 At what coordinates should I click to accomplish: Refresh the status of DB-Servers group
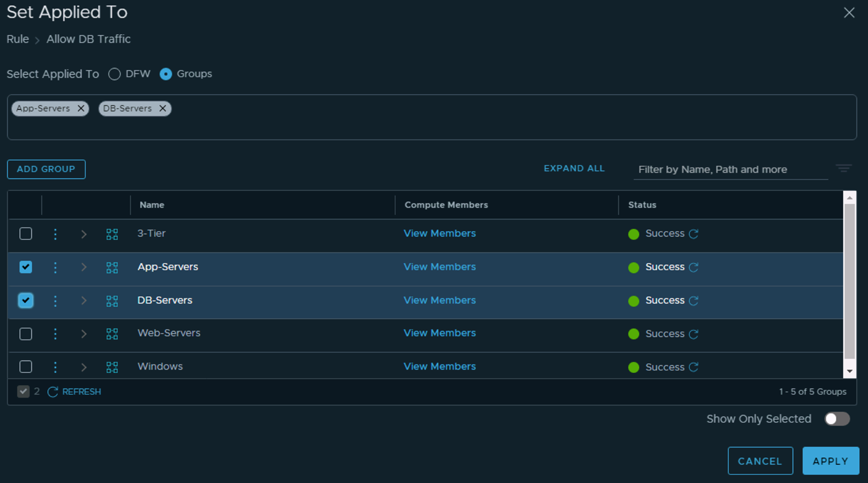click(694, 300)
